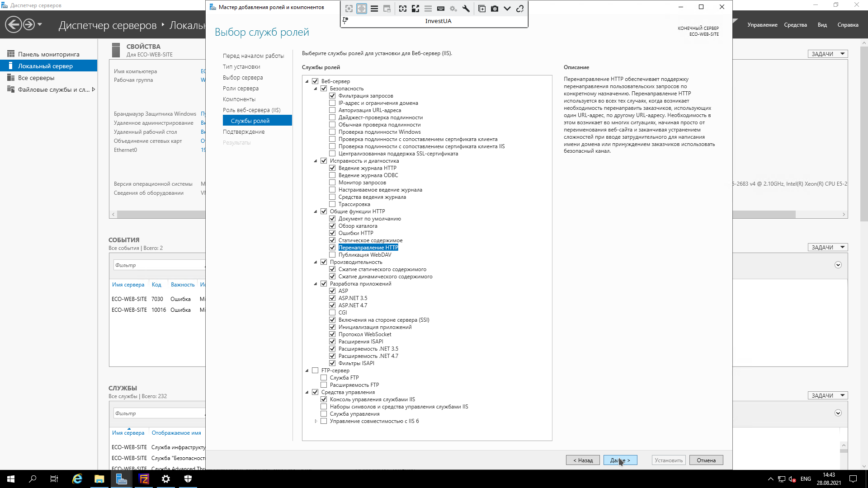Screen dimensions: 868x488
Task: Click the wrench tools icon in the remote toolbar
Action: click(466, 9)
